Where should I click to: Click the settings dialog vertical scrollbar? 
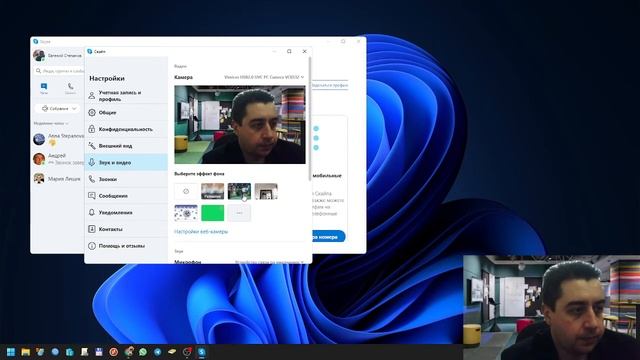click(x=310, y=118)
